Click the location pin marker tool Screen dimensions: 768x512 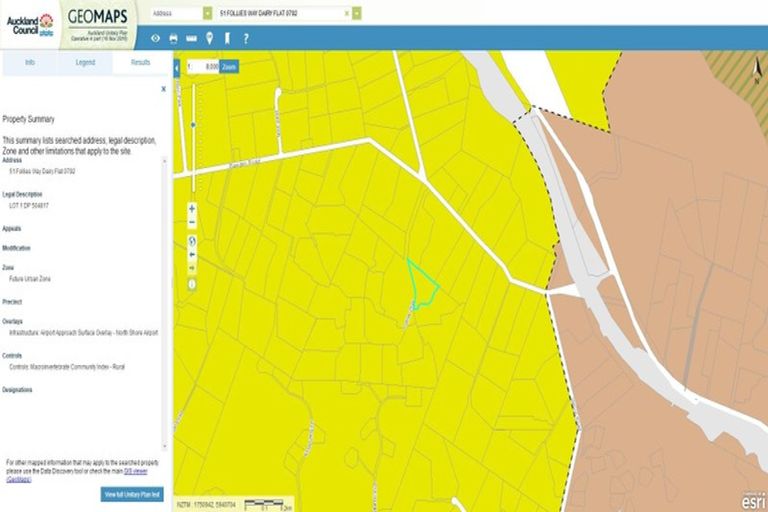[x=209, y=38]
